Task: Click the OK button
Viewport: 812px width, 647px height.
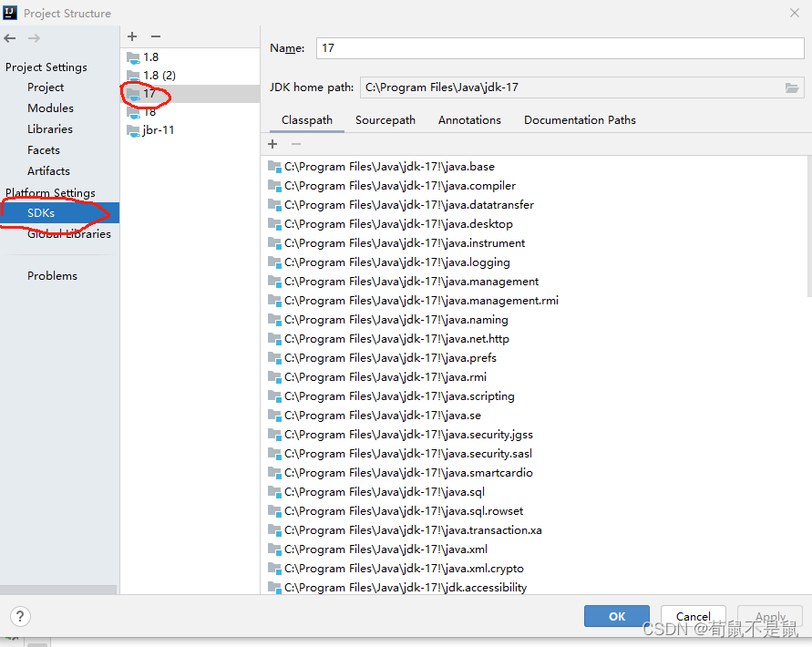Action: (x=616, y=616)
